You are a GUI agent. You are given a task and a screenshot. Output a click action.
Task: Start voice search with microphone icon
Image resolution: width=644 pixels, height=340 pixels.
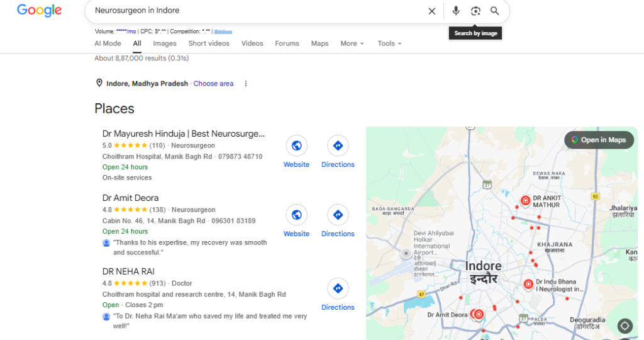pos(456,11)
